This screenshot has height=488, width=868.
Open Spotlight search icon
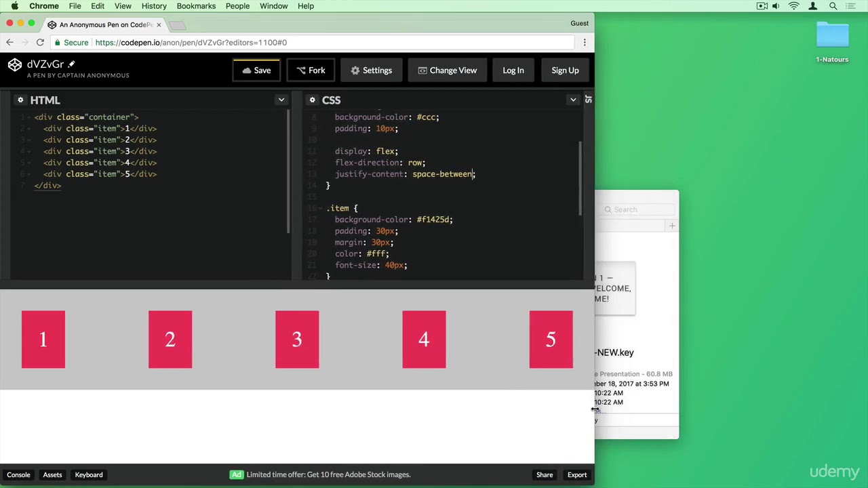tap(833, 6)
